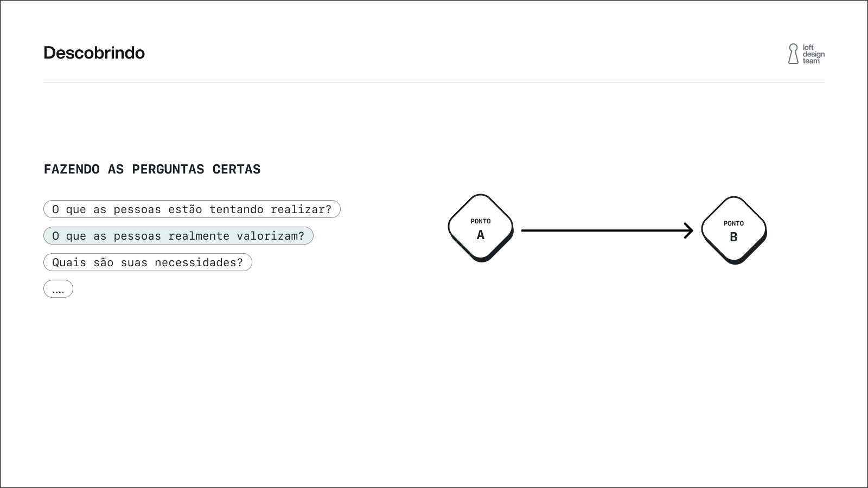Click the 'Descobrindo' slide title
868x488 pixels.
pos(94,53)
